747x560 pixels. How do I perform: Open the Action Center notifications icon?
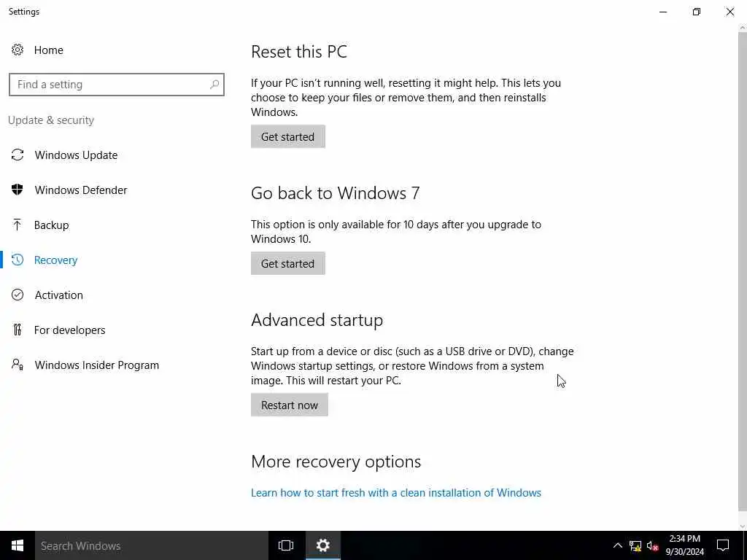(723, 545)
